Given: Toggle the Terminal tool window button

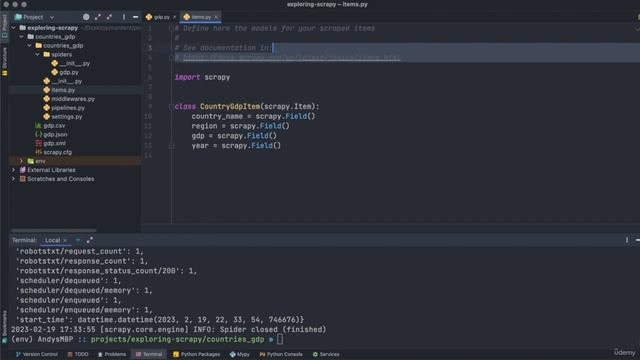Looking at the screenshot, I should tap(149, 354).
